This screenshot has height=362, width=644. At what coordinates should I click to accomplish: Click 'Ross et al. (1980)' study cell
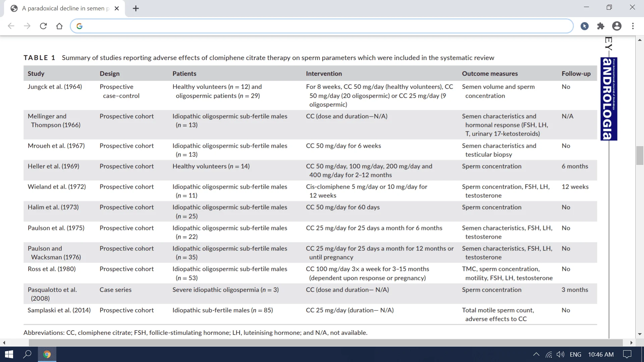pos(52,268)
